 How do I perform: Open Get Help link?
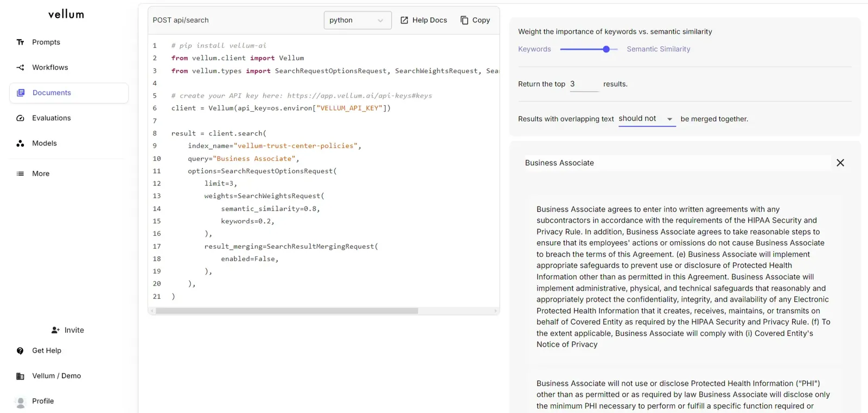point(47,351)
